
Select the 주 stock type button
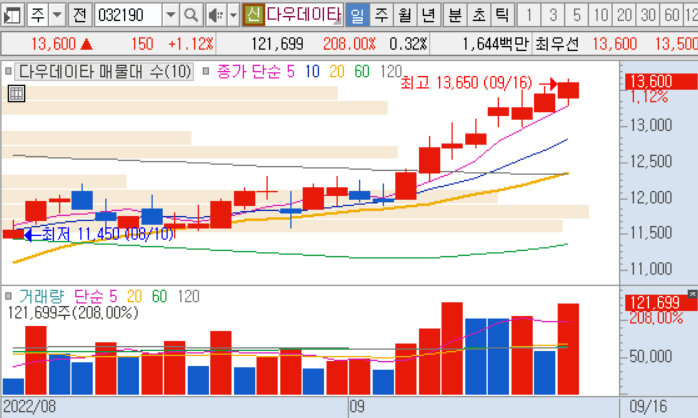[37, 15]
